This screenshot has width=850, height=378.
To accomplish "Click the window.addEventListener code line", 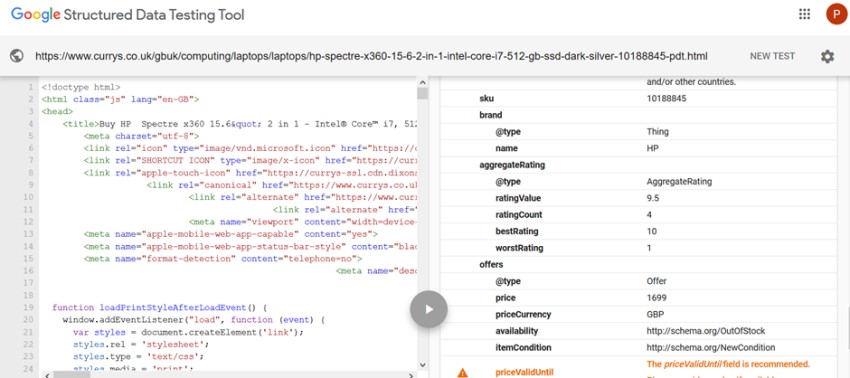I will click(194, 320).
